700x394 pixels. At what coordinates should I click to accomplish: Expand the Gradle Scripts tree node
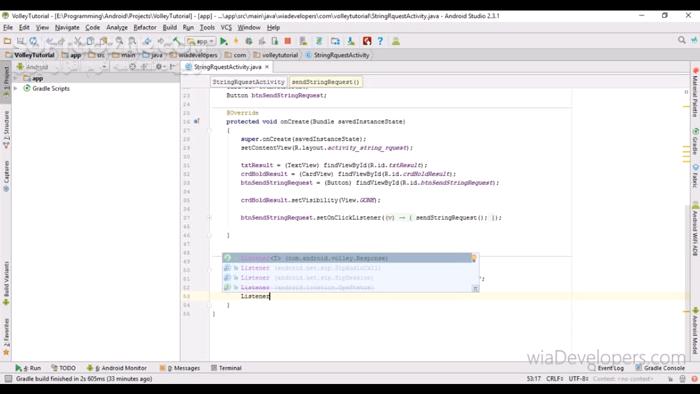click(x=16, y=88)
